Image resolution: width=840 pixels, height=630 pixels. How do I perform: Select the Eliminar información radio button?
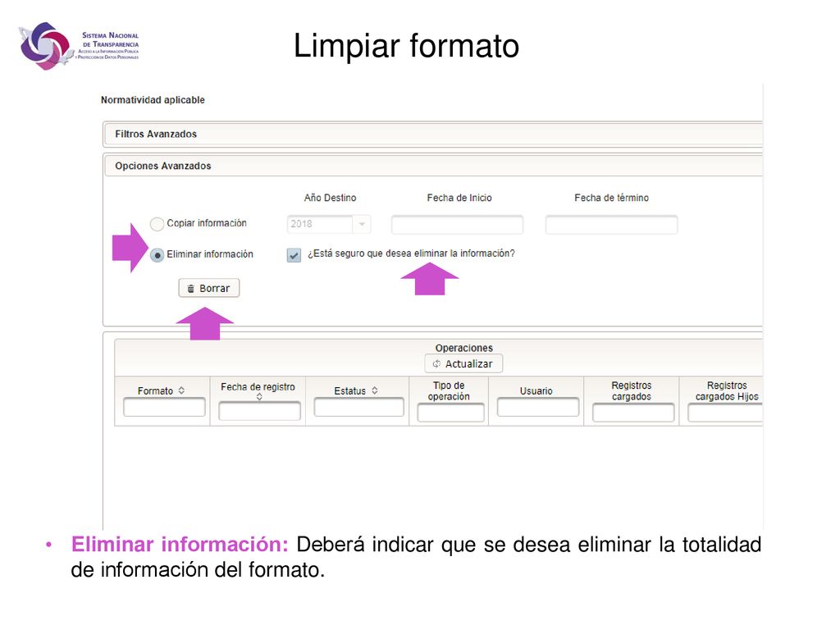pos(157,255)
